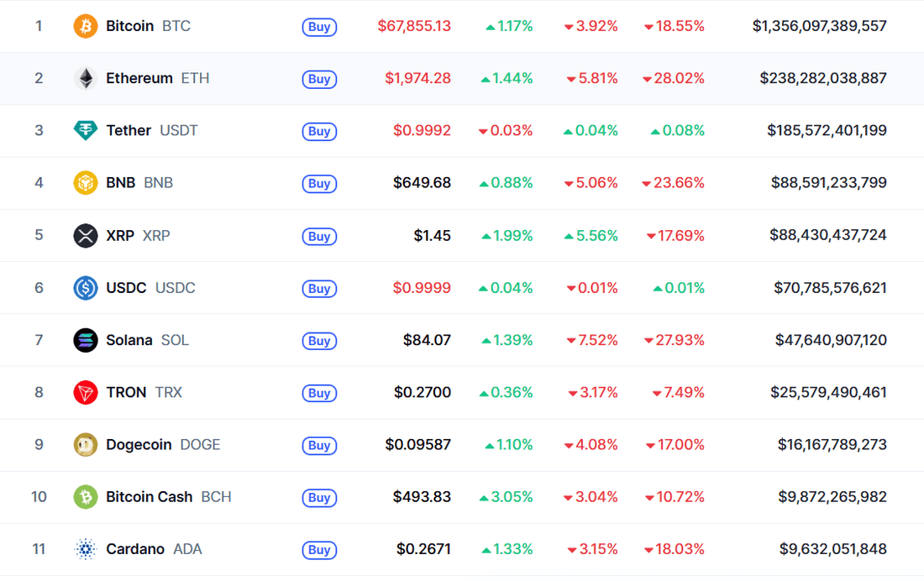Viewport: 924px width, 581px height.
Task: Select the Ethereum ETH logo
Action: 84,78
